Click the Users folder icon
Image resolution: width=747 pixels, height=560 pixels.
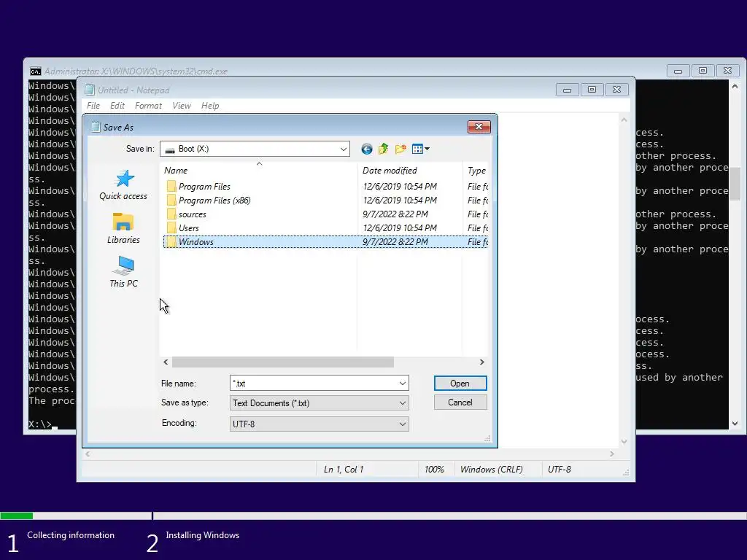click(171, 227)
